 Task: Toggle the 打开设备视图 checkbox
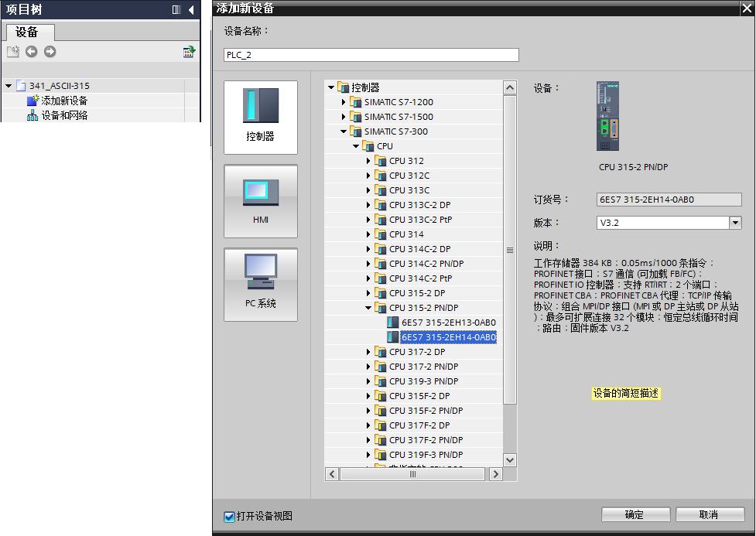[x=230, y=517]
